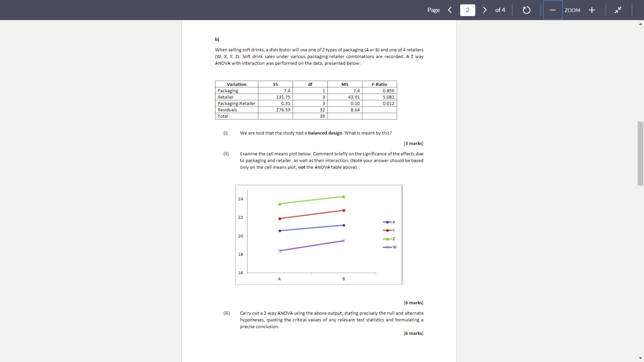
Task: Zoom out with the minus icon
Action: (x=552, y=10)
